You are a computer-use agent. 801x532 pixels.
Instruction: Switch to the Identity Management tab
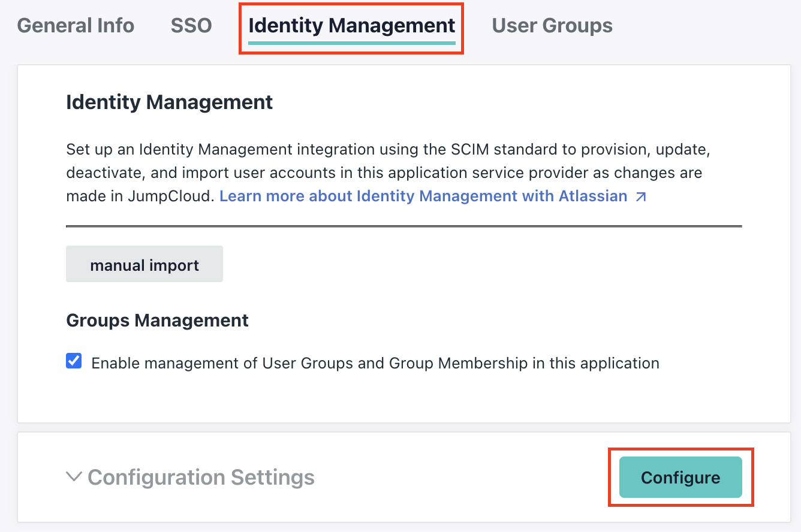pos(351,25)
